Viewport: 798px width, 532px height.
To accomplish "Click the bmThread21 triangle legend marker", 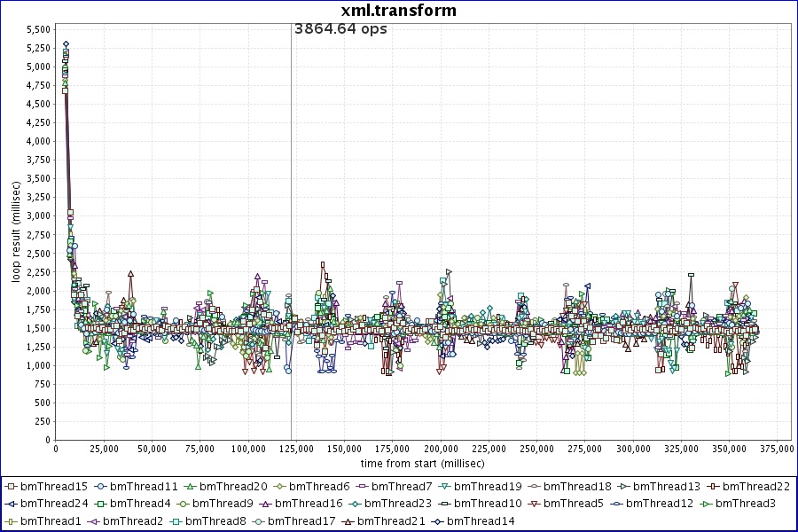I will (x=348, y=520).
